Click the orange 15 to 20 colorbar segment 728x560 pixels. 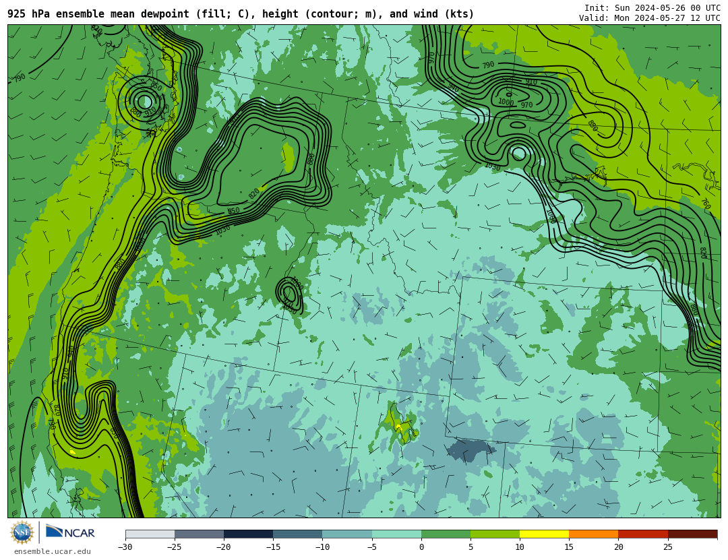point(594,534)
